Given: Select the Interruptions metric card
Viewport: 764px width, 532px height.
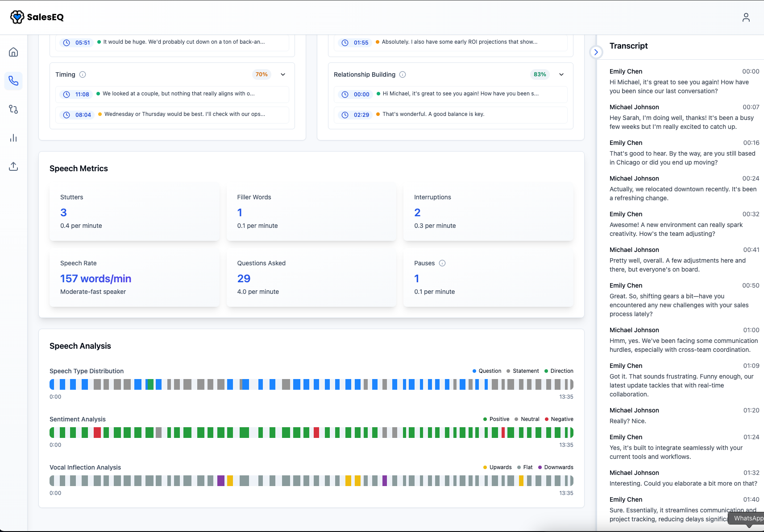Looking at the screenshot, I should click(x=488, y=212).
